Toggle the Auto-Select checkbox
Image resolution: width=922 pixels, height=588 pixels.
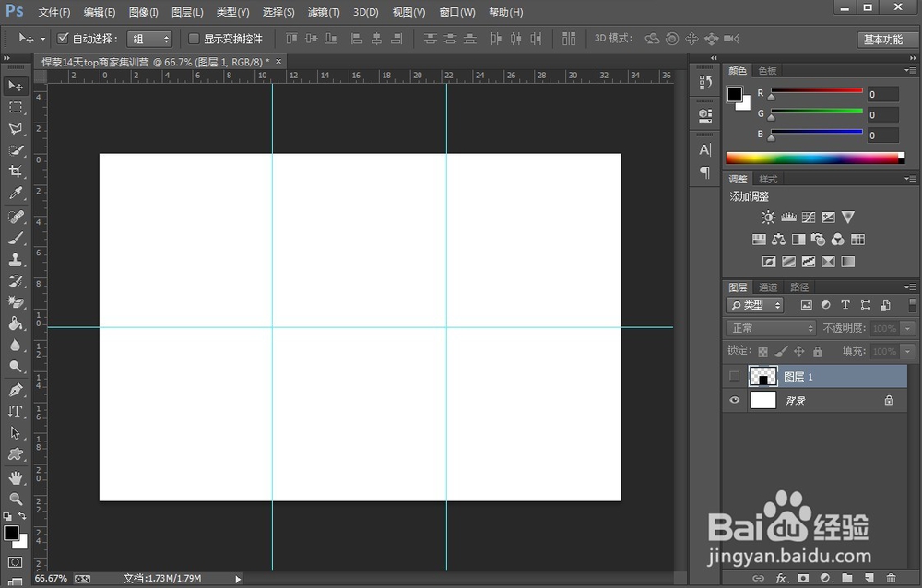coord(63,38)
